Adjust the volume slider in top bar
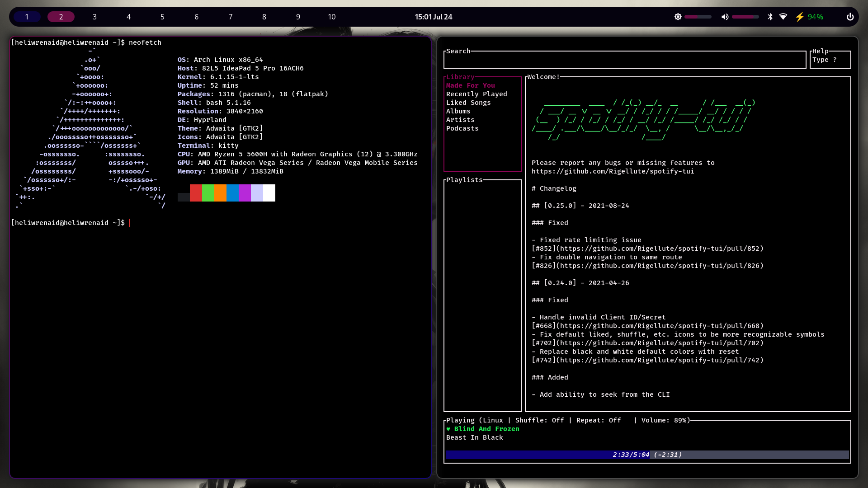The width and height of the screenshot is (868, 488). coord(745,17)
